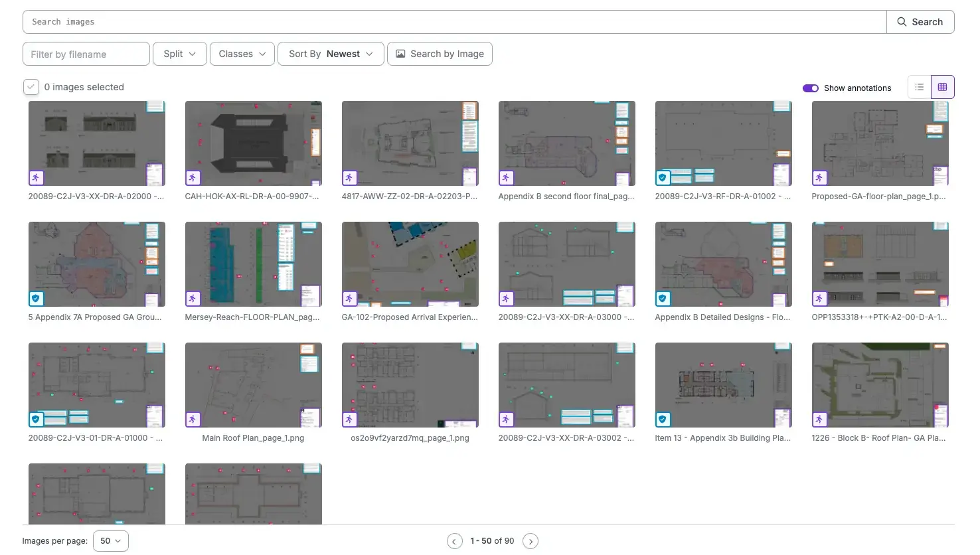Click the purple runner badge on 20089-C2J-V3-XX-DR-A-02000 thumbnail
980x555 pixels.
37,178
